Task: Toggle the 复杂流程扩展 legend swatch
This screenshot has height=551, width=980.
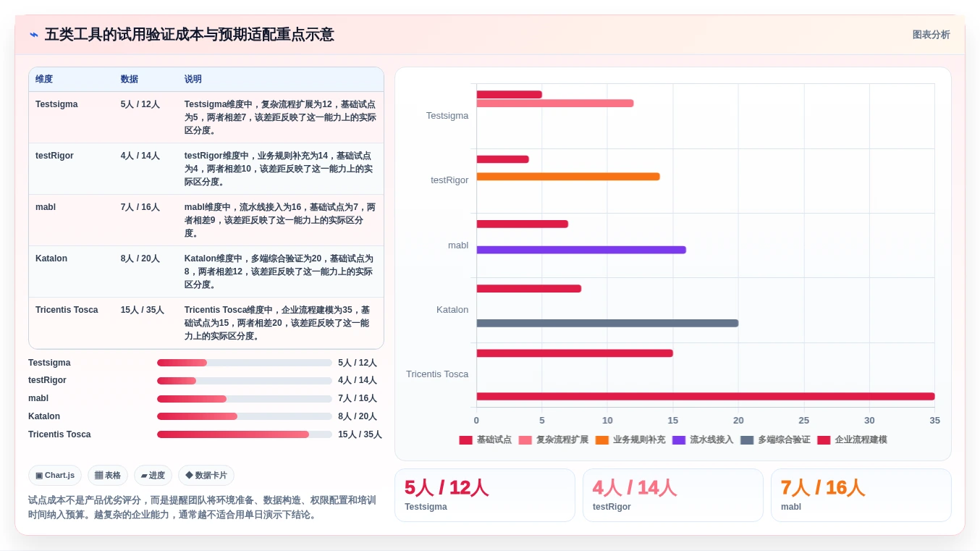Action: point(525,440)
